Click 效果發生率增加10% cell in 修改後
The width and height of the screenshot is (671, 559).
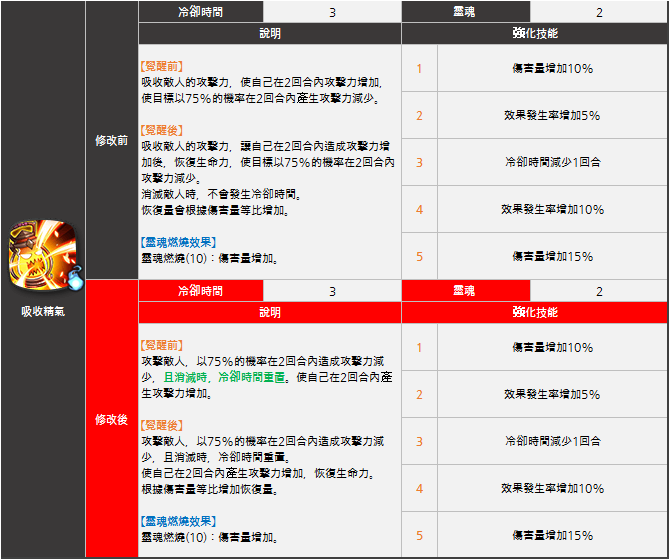point(552,489)
